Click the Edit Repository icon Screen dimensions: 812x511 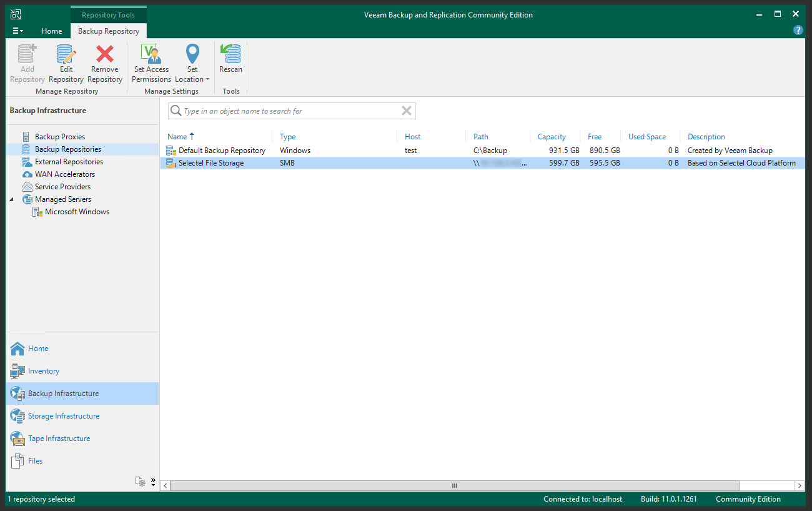[x=66, y=54]
